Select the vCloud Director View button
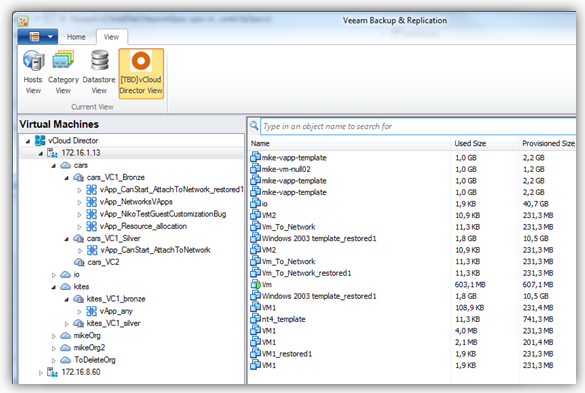The width and height of the screenshot is (585, 393). [x=141, y=74]
